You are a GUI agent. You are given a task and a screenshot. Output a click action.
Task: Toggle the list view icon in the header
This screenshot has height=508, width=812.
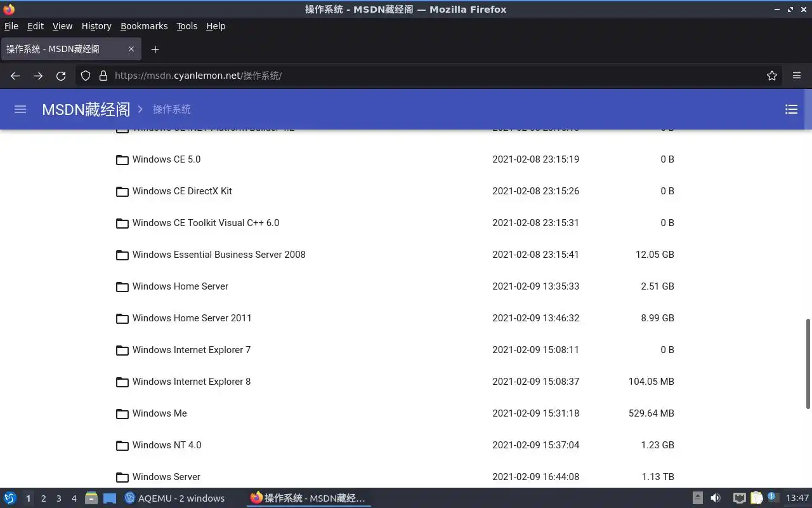791,109
